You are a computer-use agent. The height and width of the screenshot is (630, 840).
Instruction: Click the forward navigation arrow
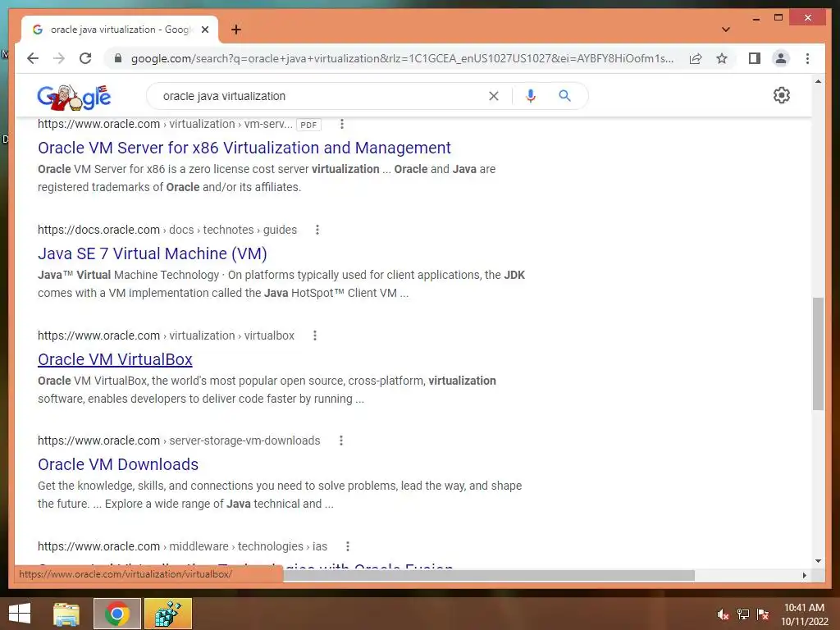(x=59, y=58)
